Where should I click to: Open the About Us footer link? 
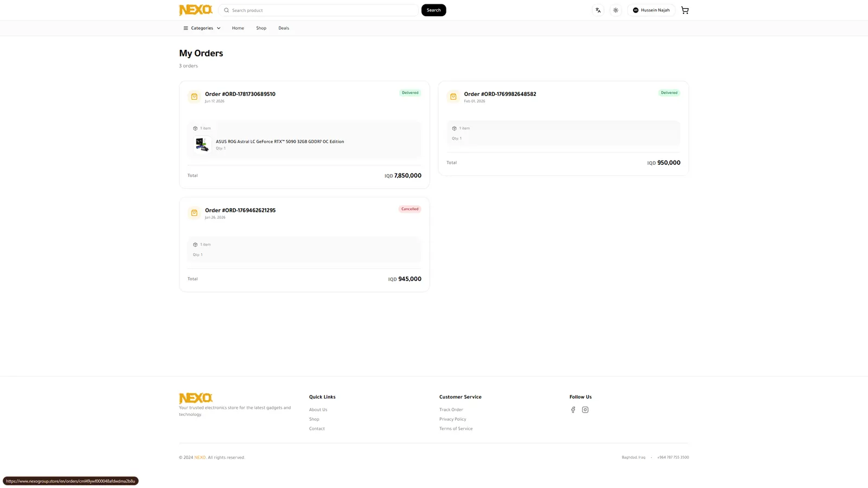[318, 410]
